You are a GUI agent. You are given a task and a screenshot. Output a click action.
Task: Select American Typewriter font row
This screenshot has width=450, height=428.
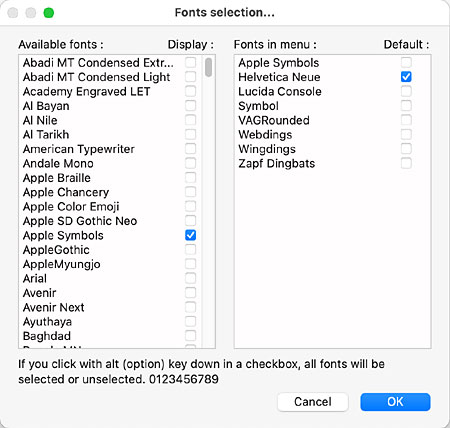[x=79, y=149]
